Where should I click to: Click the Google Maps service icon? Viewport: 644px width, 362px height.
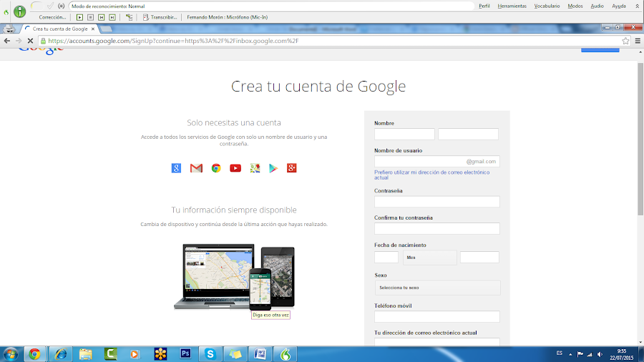tap(255, 168)
